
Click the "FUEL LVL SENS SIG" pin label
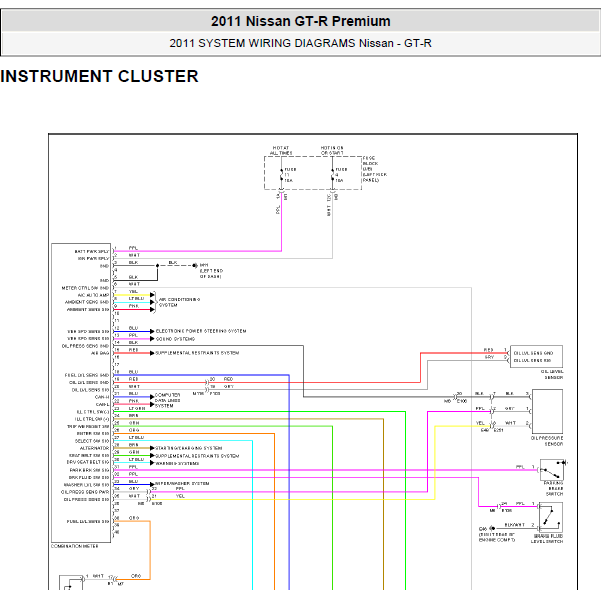click(88, 522)
